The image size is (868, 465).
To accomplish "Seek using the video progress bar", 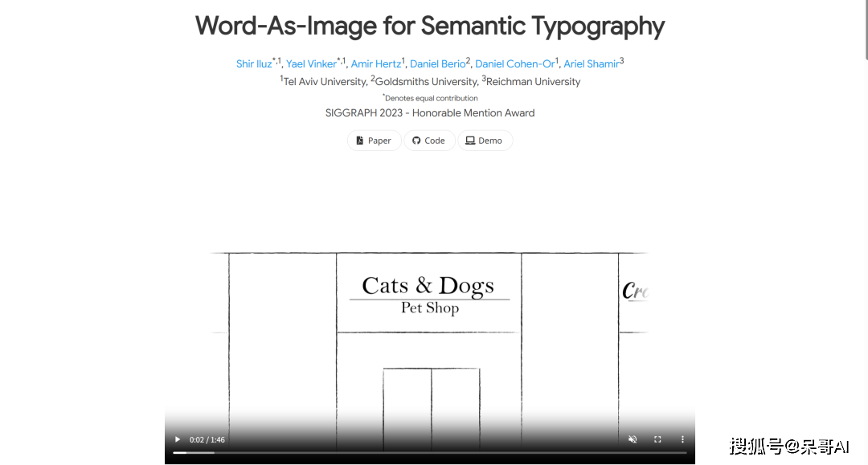I will [x=429, y=453].
